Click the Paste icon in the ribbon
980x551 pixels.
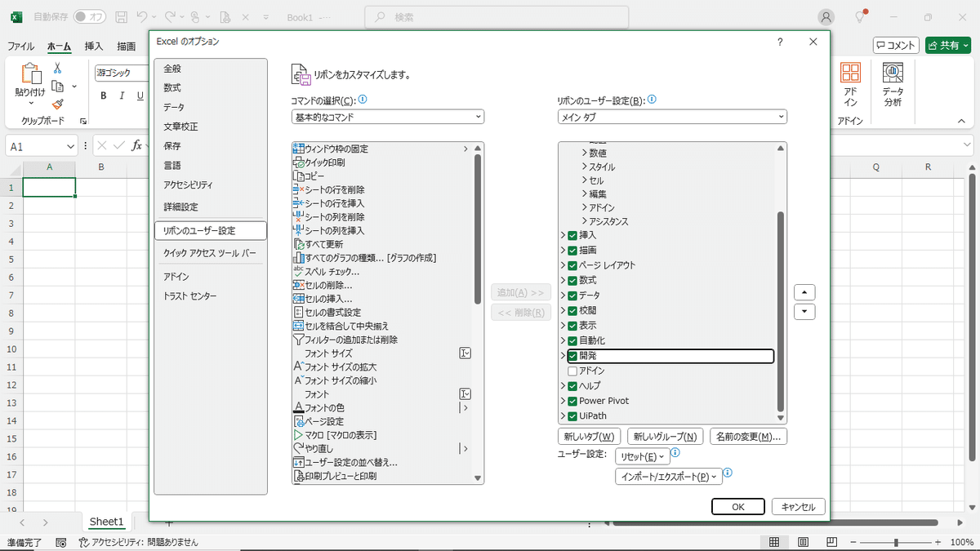30,73
